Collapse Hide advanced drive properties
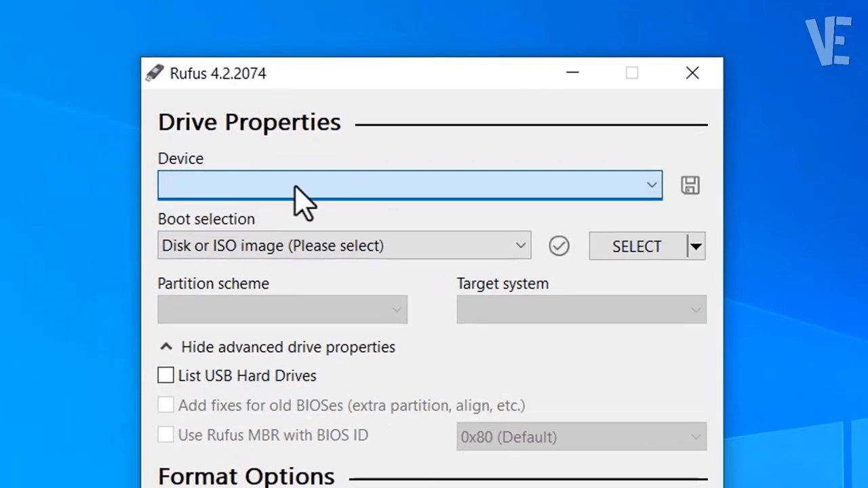 pyautogui.click(x=277, y=347)
